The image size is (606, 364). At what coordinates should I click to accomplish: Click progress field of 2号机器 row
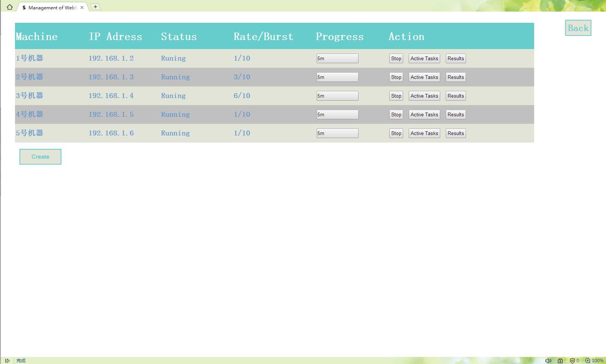pos(337,77)
